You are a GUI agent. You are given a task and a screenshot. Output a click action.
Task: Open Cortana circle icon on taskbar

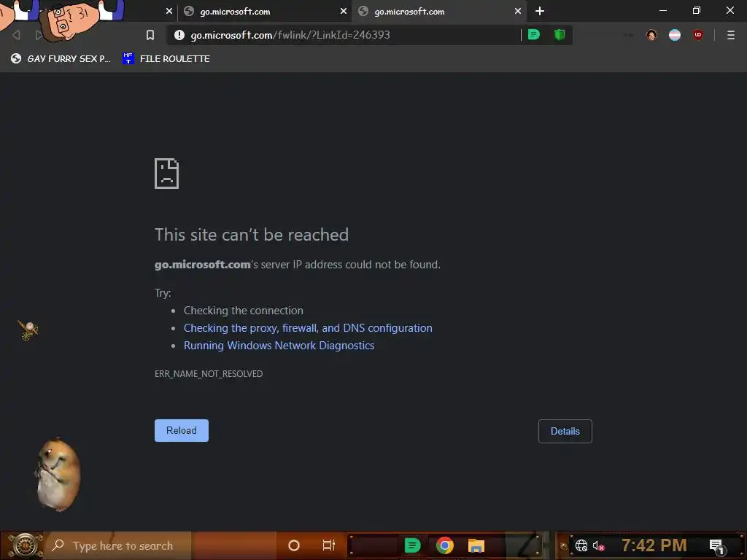[294, 545]
